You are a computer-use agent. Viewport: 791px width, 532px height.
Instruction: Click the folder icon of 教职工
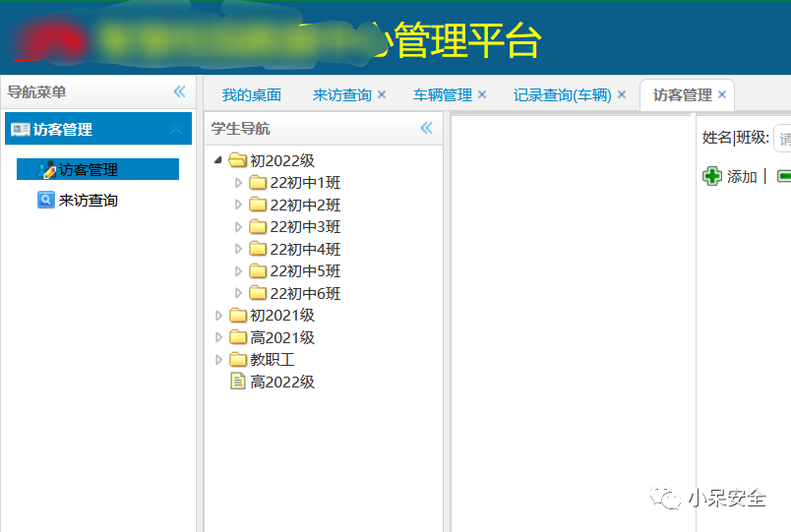point(238,360)
